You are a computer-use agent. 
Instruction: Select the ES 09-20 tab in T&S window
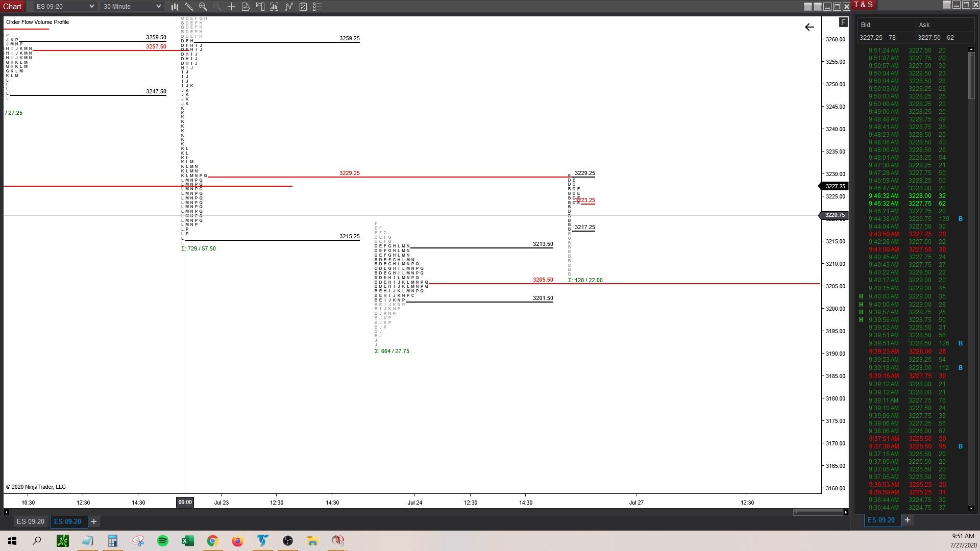tap(881, 520)
